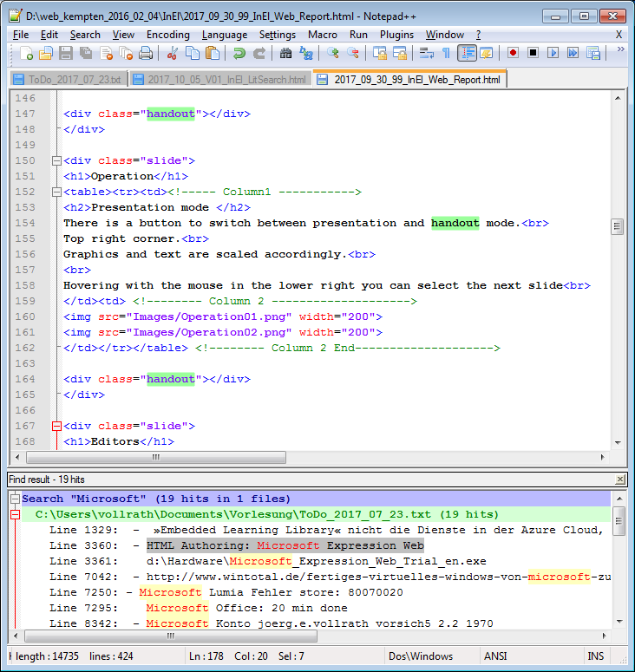Collapse the ToDo_2017_07_23.txt search results node
Image resolution: width=635 pixels, height=672 pixels.
tap(15, 515)
